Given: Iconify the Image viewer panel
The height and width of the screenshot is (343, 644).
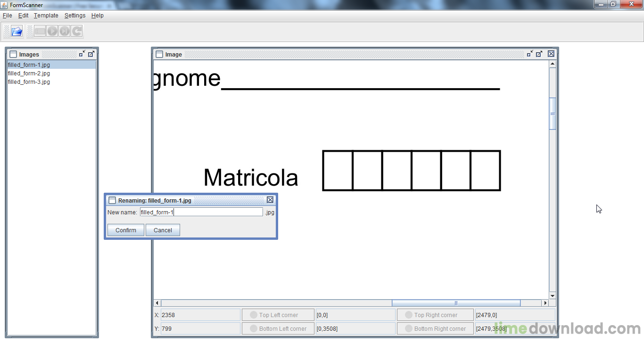Looking at the screenshot, I should [530, 54].
